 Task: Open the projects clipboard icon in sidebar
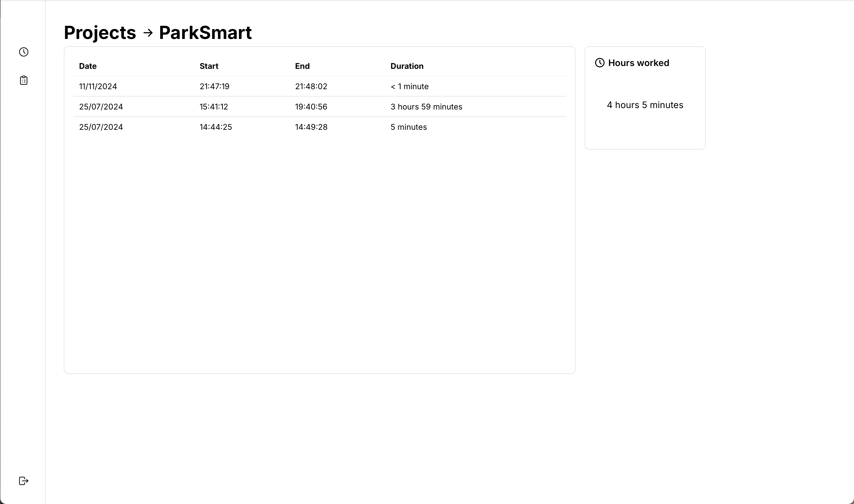point(23,80)
